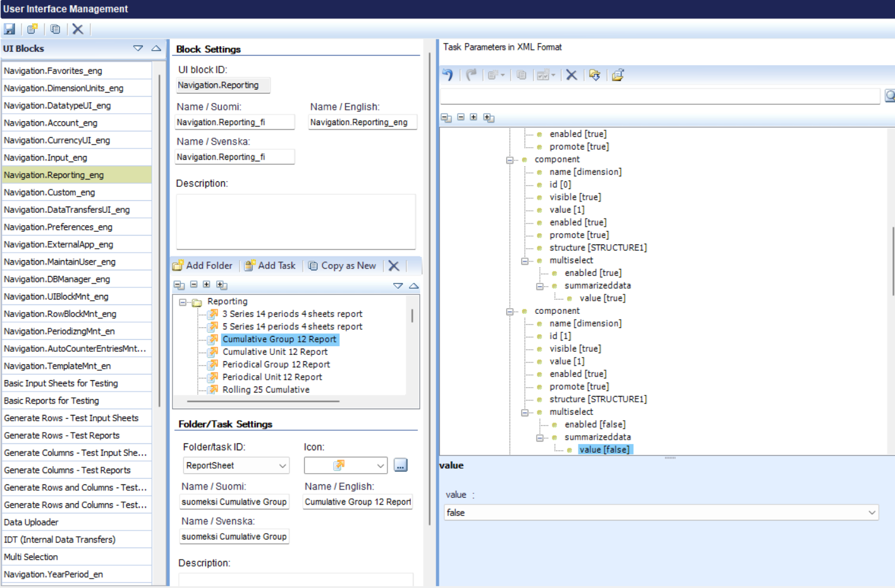The height and width of the screenshot is (588, 895).
Task: Click the delete X in Task Parameters toolbar
Action: tap(571, 75)
